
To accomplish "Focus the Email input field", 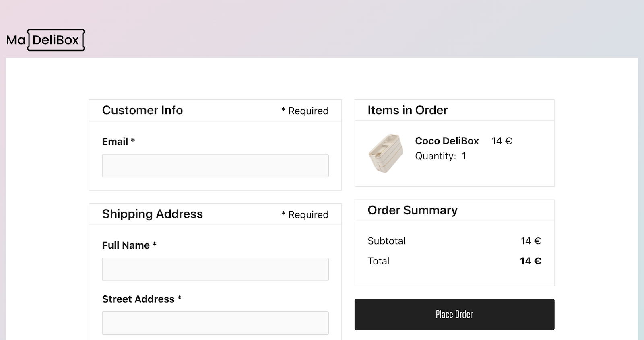I will point(215,165).
